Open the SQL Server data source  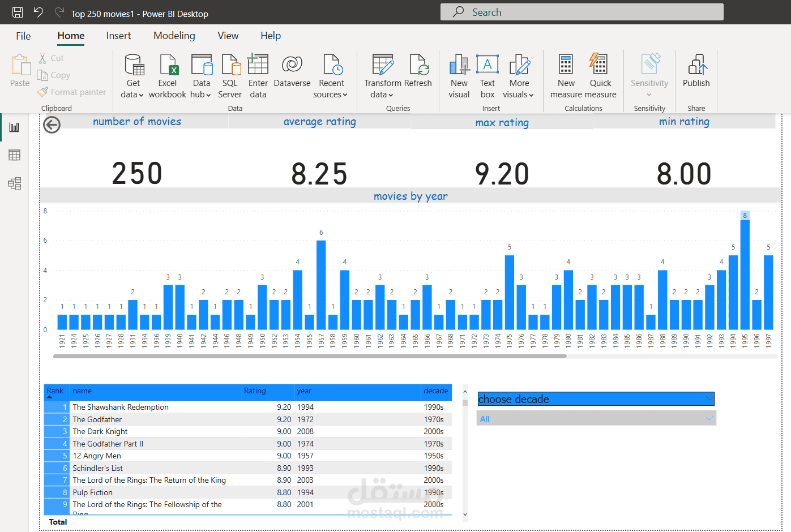(230, 76)
